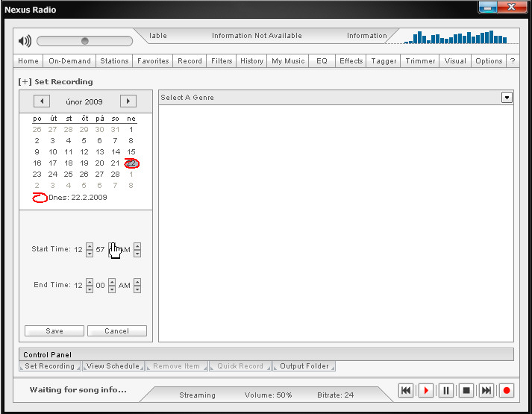This screenshot has height=414, width=532.
Task: Click the Remove Item button
Action: click(x=177, y=366)
